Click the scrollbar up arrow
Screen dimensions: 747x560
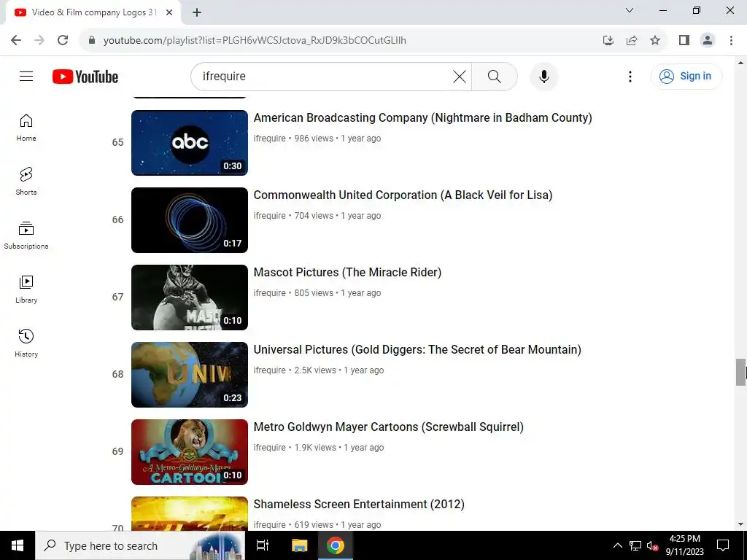(741, 63)
